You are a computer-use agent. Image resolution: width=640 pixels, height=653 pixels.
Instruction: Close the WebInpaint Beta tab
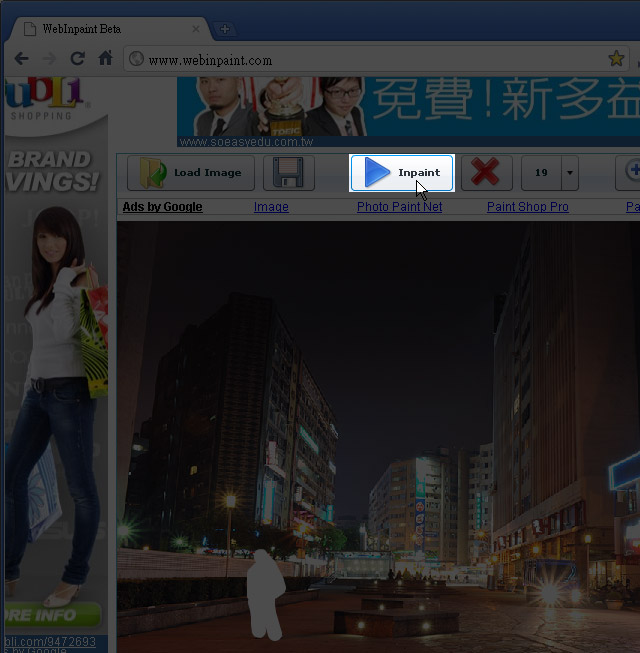[x=196, y=29]
